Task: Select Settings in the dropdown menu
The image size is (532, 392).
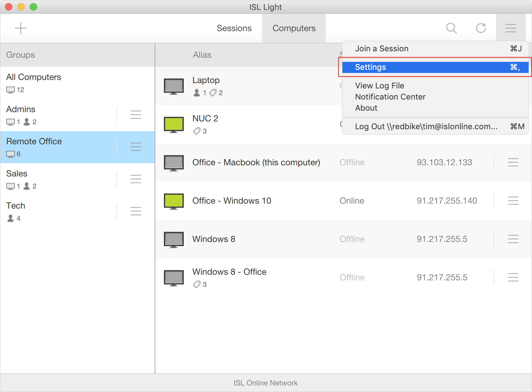Action: tap(435, 67)
